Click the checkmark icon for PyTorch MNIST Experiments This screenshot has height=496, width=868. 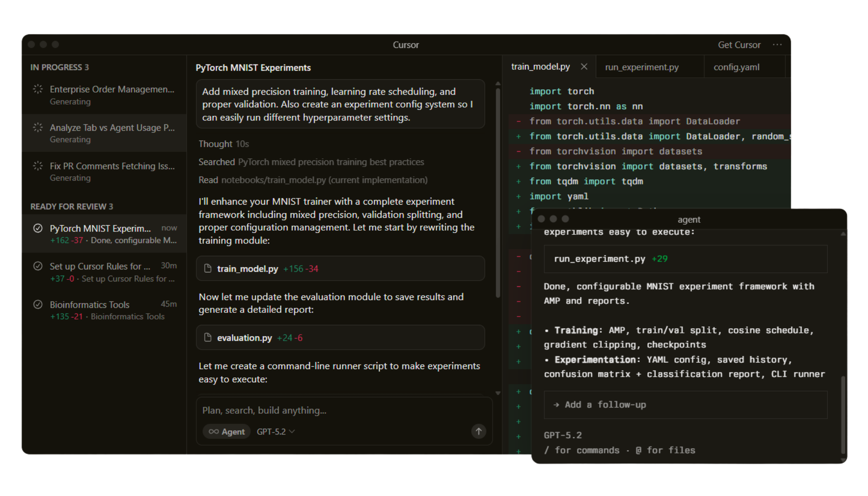tap(38, 228)
